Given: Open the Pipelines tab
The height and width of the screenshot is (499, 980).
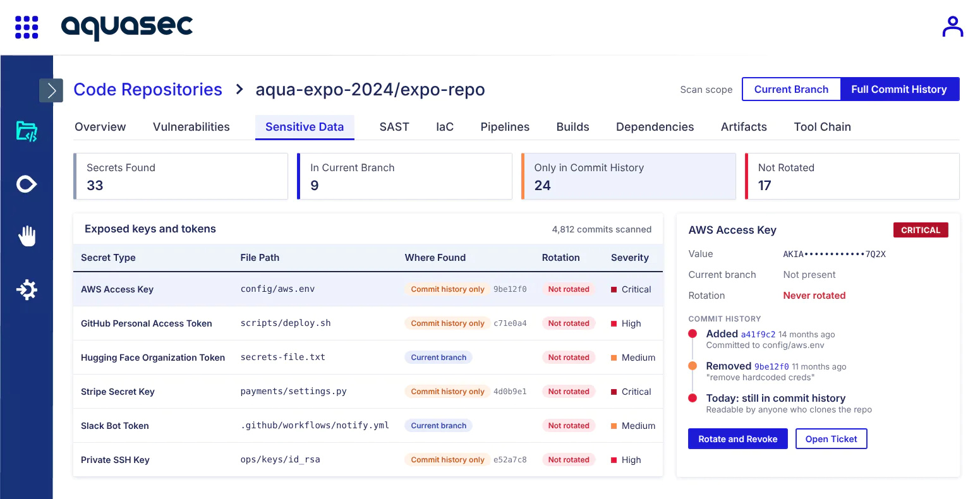Looking at the screenshot, I should point(505,127).
